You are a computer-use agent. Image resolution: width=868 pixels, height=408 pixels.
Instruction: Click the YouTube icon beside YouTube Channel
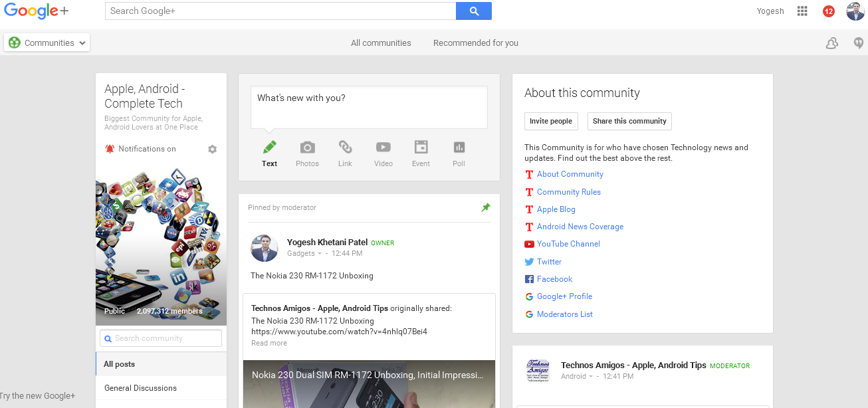pos(529,245)
